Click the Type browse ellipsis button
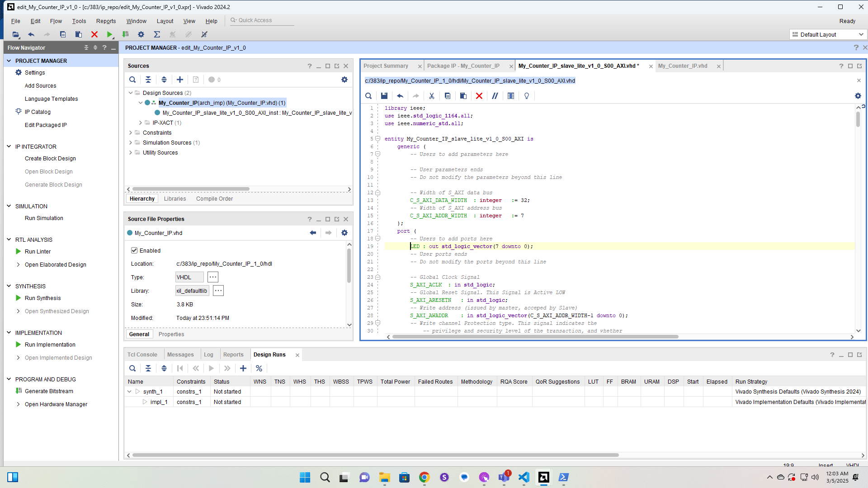 [213, 277]
